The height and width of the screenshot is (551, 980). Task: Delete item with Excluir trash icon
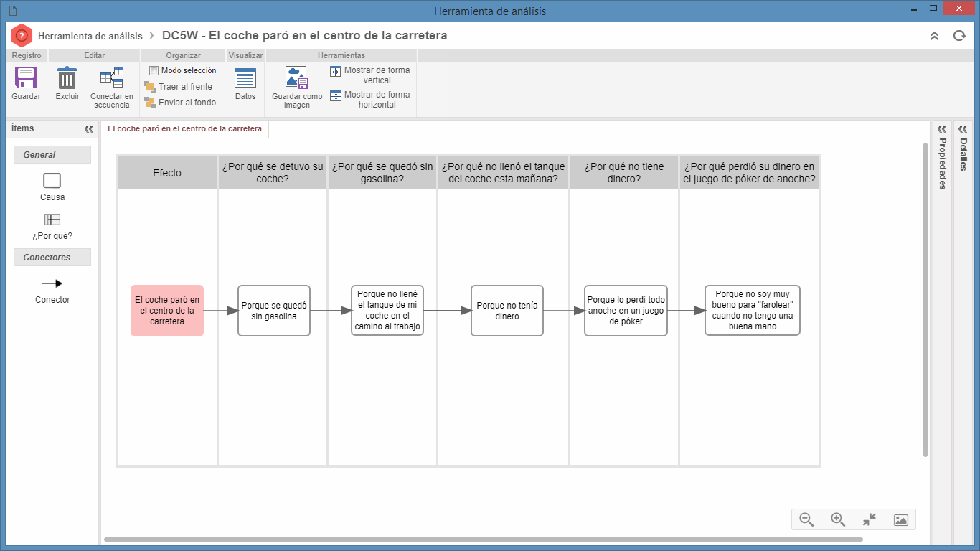pyautogui.click(x=67, y=77)
